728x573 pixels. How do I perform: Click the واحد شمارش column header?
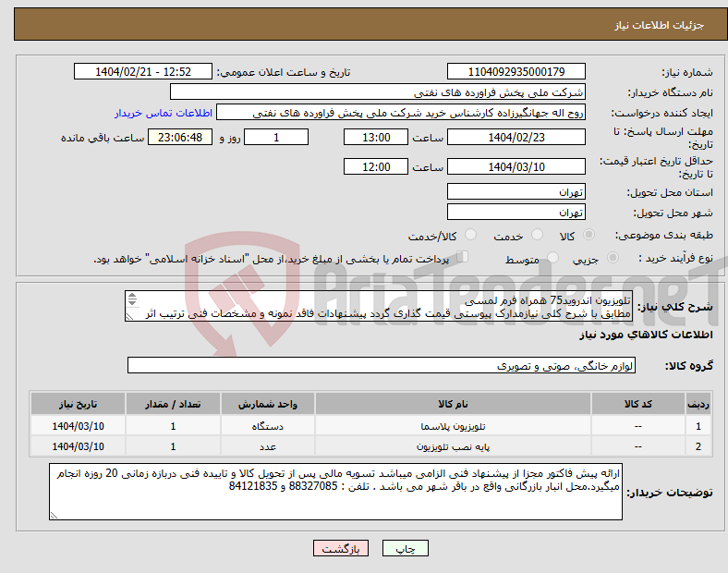pos(267,404)
